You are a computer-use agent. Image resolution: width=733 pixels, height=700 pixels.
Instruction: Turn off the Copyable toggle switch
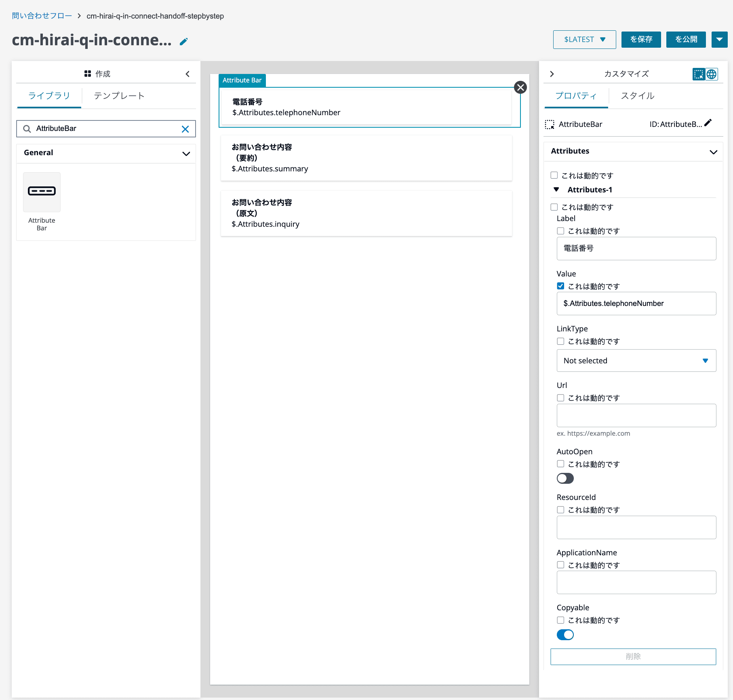(x=565, y=635)
